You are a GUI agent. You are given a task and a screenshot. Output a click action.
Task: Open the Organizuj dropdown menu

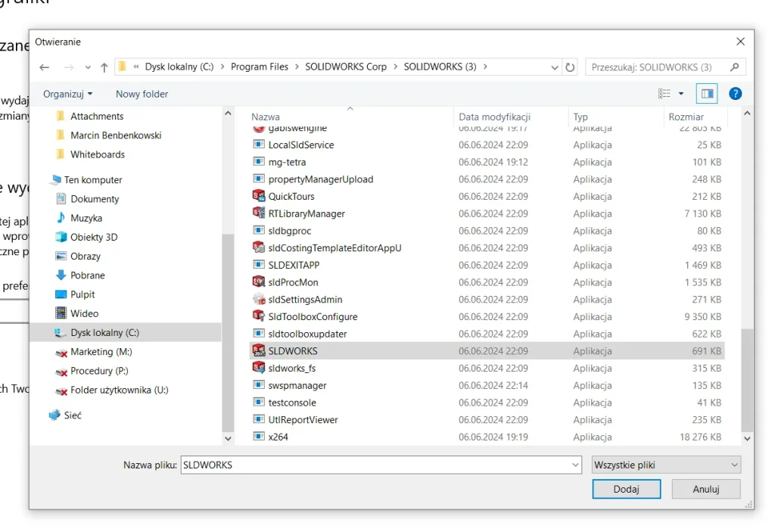[x=67, y=94]
